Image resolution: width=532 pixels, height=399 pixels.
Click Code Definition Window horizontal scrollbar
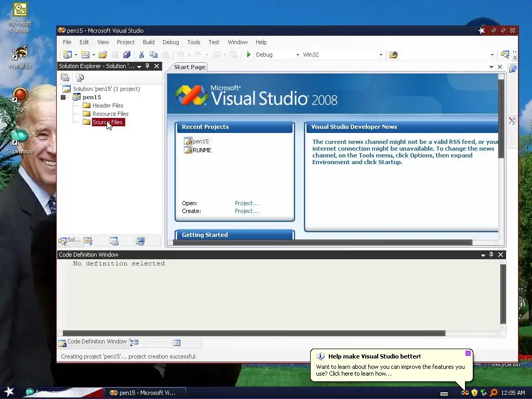(254, 333)
